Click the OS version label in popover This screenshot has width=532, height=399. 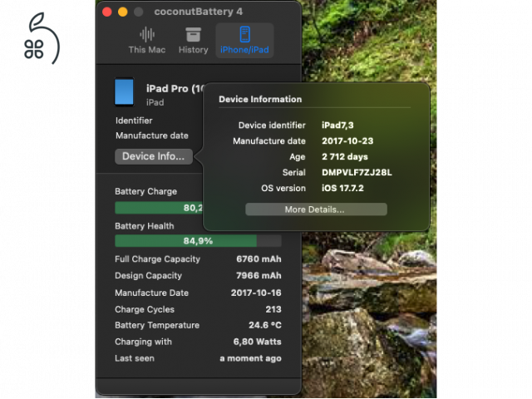pos(283,188)
